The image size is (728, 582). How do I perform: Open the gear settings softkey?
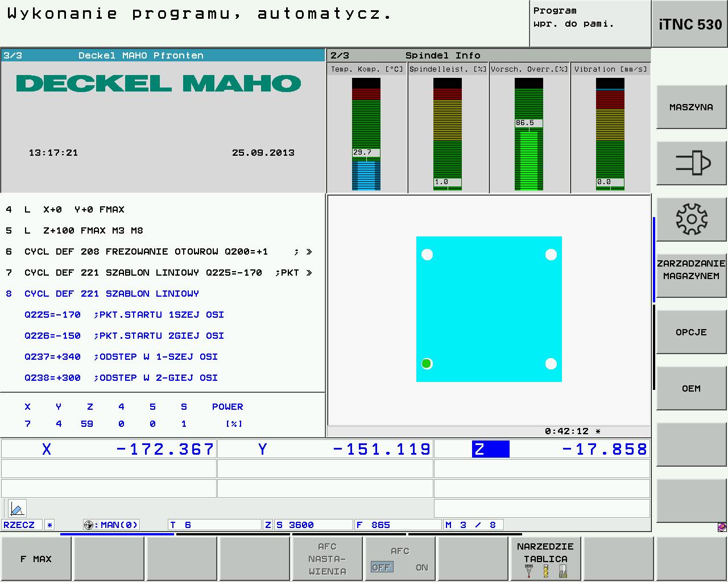click(692, 219)
